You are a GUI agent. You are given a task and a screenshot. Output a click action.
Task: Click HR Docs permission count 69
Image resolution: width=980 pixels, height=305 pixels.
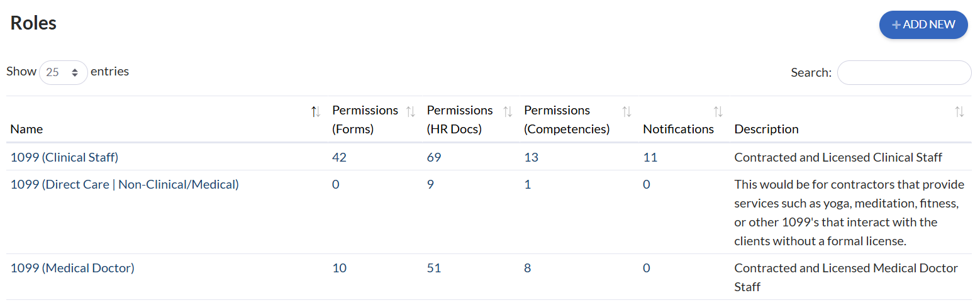434,157
